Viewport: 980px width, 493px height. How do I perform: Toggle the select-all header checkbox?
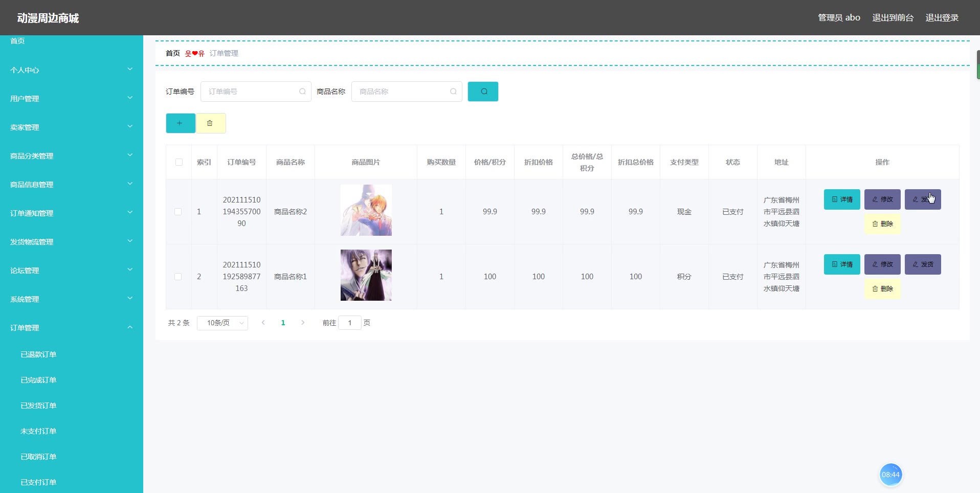click(179, 162)
